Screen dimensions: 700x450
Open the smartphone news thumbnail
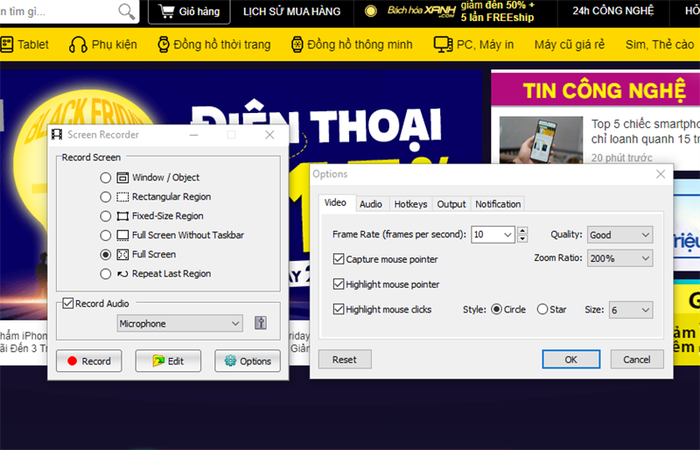541,140
